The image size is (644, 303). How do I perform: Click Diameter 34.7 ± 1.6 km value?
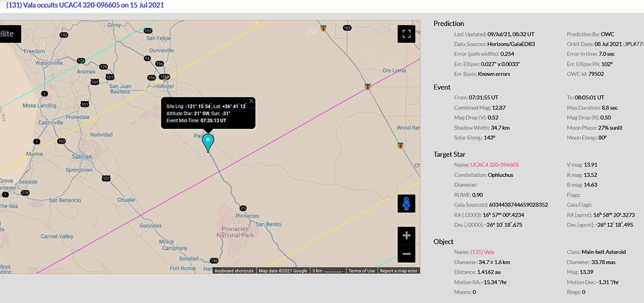click(495, 262)
